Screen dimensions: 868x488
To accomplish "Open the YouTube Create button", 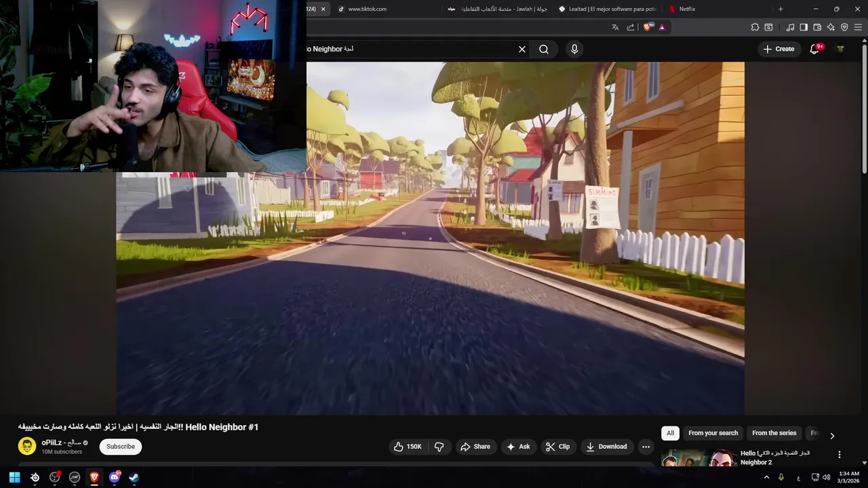I will point(778,49).
